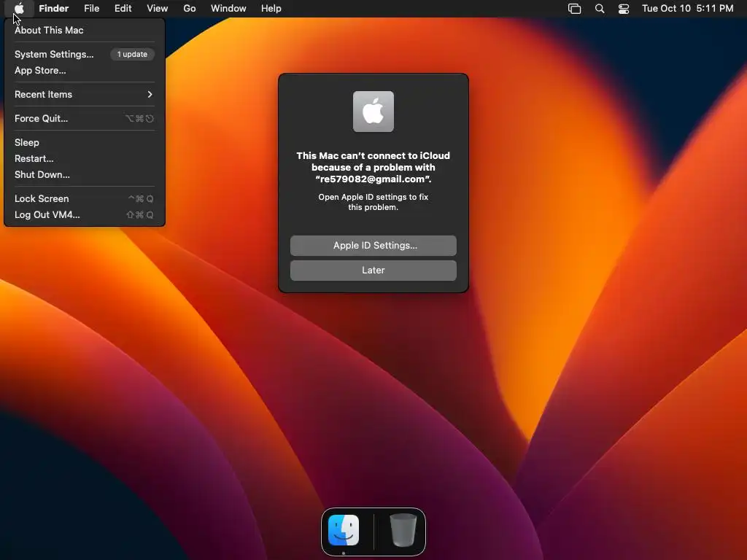Open the View menu
747x560 pixels.
click(158, 9)
